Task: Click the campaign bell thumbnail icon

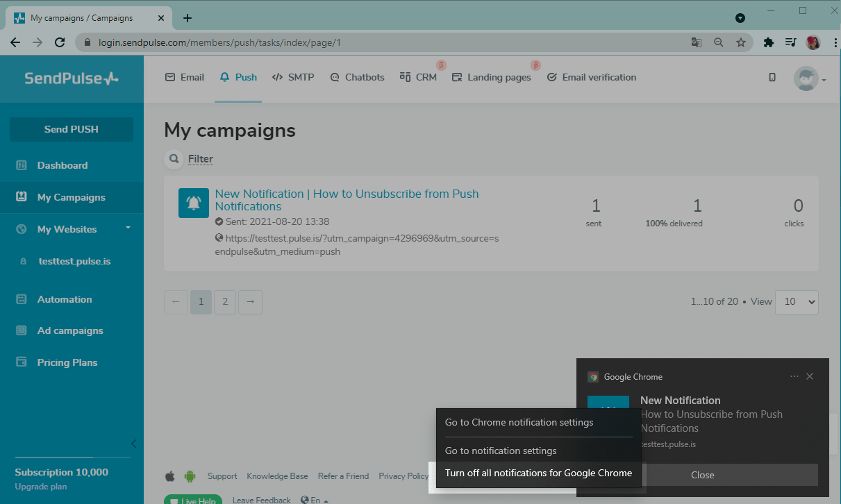Action: click(194, 203)
